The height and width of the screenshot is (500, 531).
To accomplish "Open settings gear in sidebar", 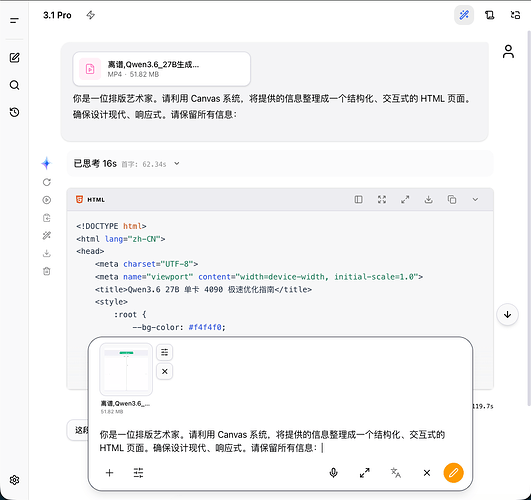I will [14, 480].
